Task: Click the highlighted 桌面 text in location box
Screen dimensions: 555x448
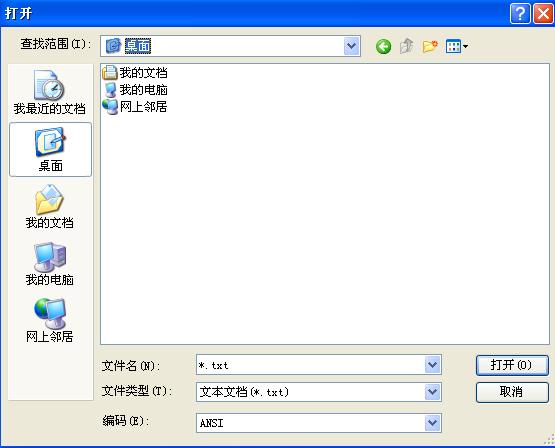Action: [138, 46]
